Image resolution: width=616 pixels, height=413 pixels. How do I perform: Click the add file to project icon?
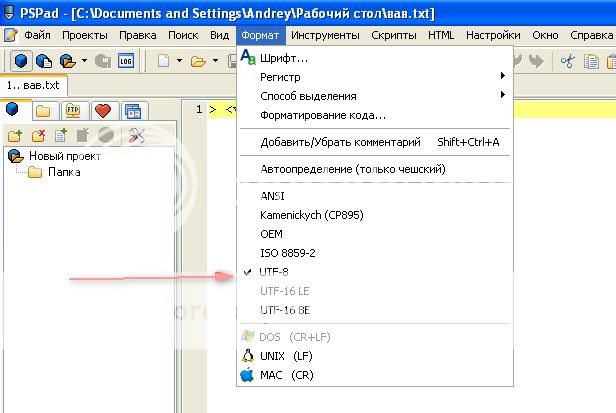(x=60, y=136)
